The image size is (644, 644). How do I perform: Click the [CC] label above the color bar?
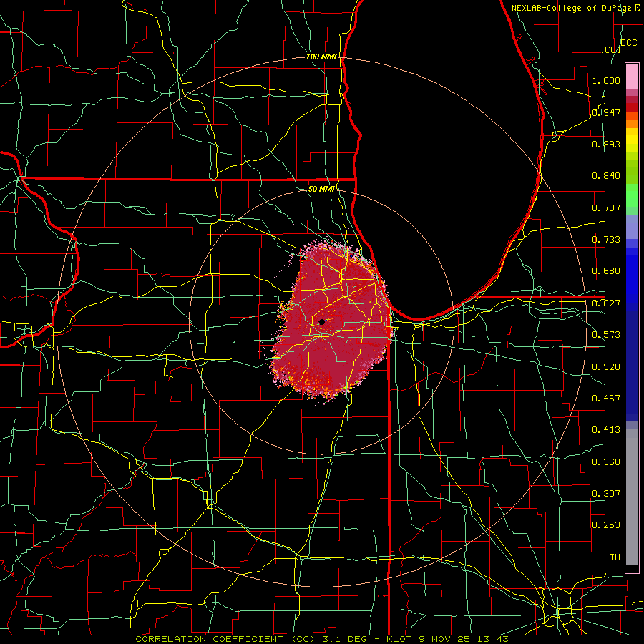coord(610,49)
